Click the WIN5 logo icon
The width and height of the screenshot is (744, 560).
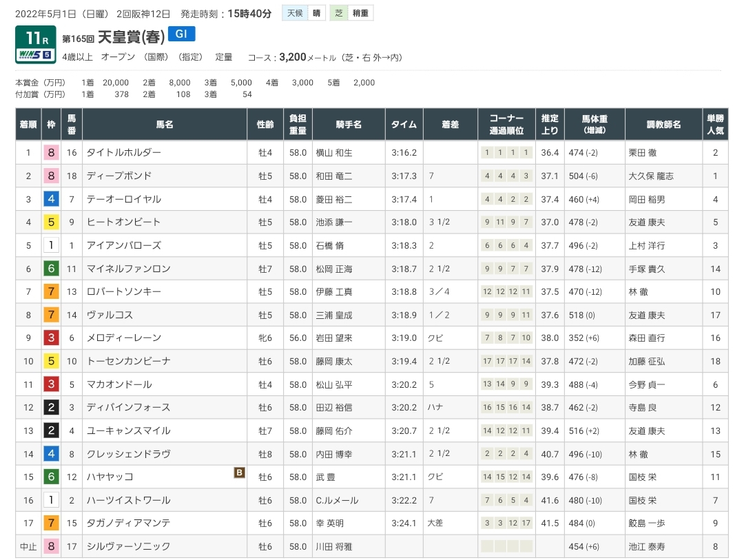(35, 54)
